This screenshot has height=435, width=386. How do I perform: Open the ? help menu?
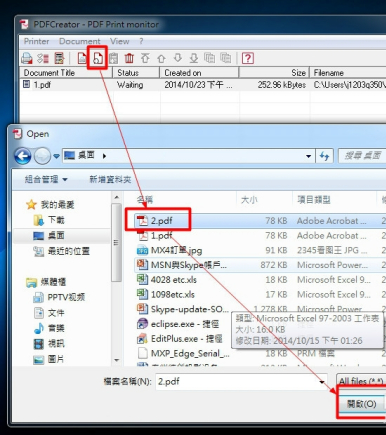point(141,41)
